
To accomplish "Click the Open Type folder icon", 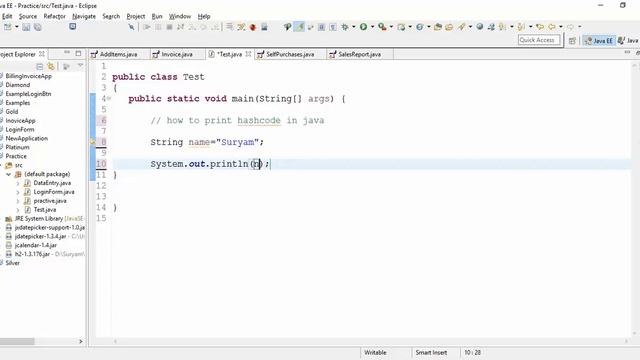I will [x=438, y=27].
